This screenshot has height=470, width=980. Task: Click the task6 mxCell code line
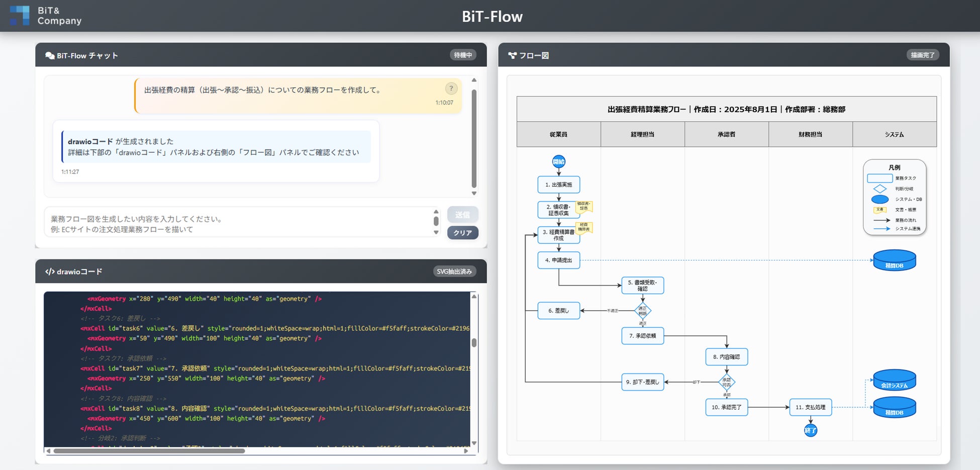(x=275, y=328)
